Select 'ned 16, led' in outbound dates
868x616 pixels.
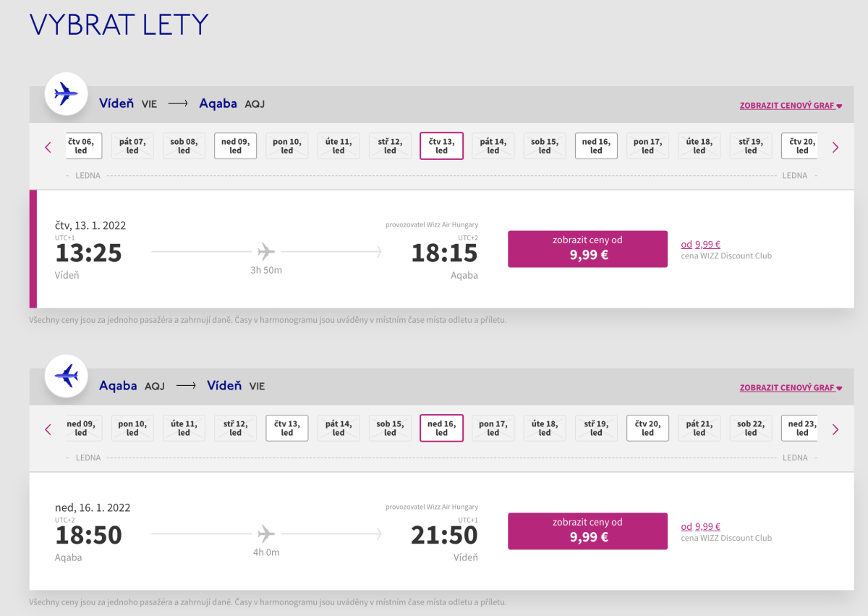[x=596, y=146]
